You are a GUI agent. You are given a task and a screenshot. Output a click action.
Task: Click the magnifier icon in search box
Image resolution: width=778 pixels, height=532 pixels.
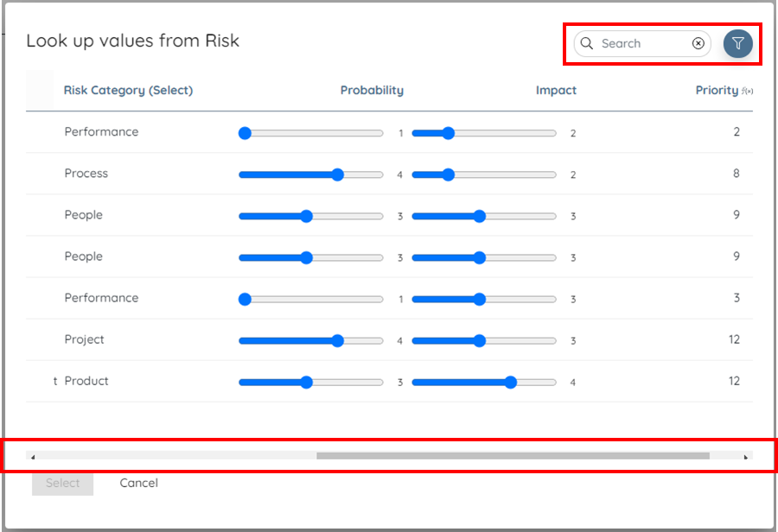click(x=586, y=44)
